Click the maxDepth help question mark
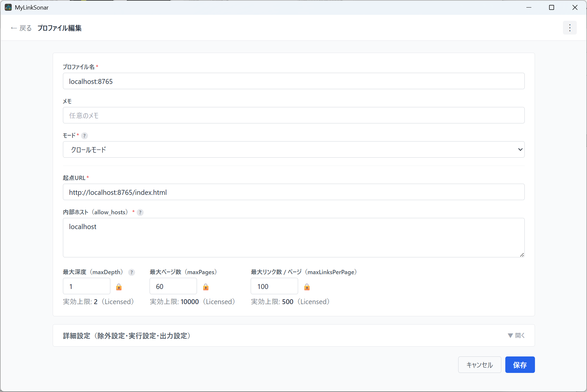Screen dimensions: 587x392 tap(131, 272)
